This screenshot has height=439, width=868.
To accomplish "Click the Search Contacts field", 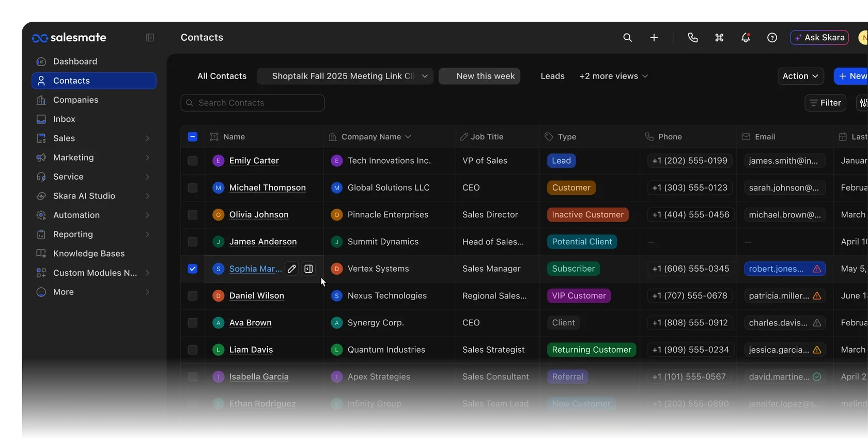I will [253, 103].
